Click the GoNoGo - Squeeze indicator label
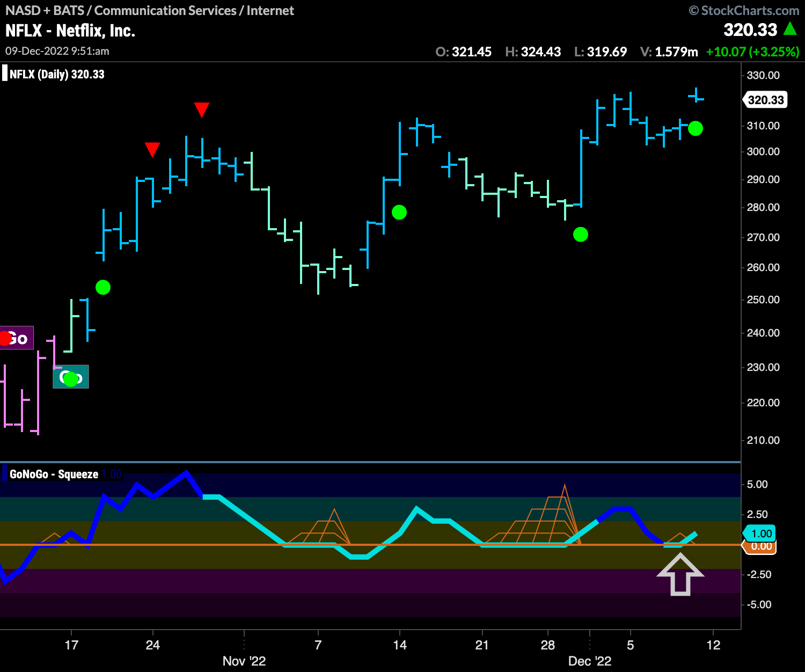Viewport: 805px width, 672px height. pyautogui.click(x=54, y=474)
